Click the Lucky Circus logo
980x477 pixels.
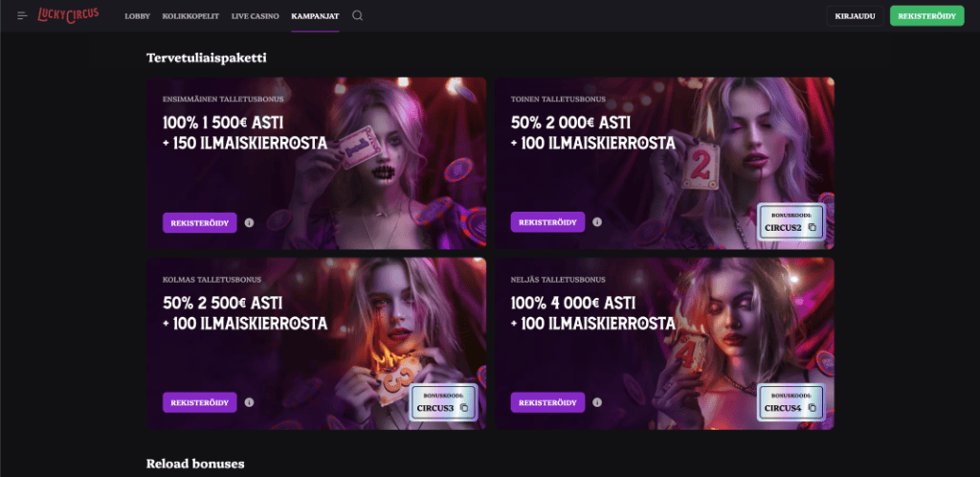(x=68, y=15)
